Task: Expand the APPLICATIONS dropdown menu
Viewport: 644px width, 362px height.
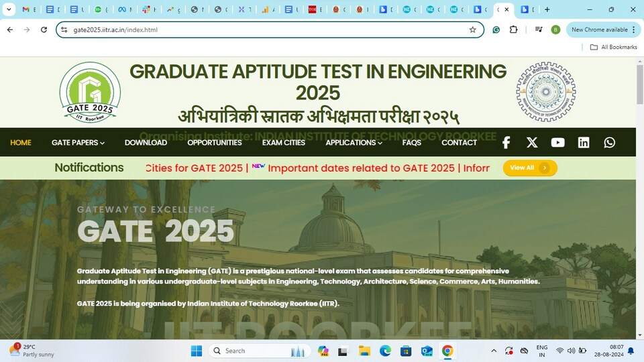Action: (x=354, y=142)
